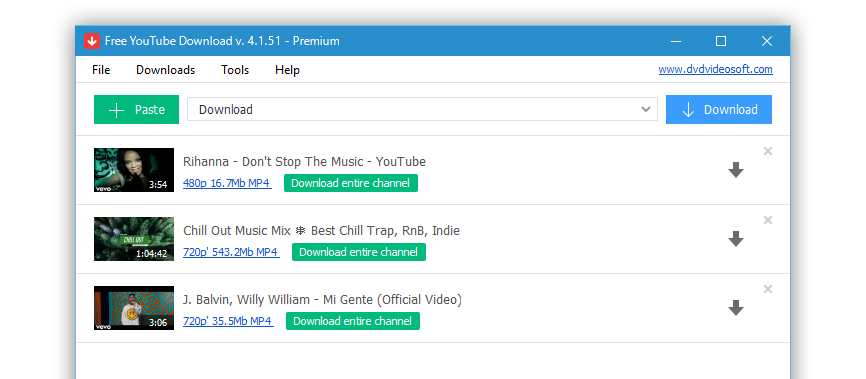Select the Chill Out Music Mix thumbnail

click(x=134, y=239)
